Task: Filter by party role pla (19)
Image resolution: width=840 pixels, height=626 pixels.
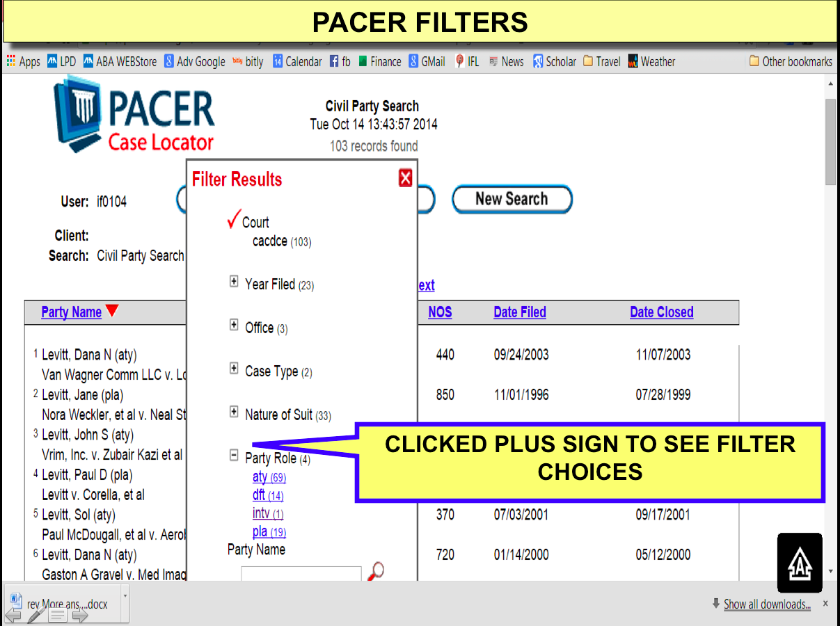Action: 269,532
